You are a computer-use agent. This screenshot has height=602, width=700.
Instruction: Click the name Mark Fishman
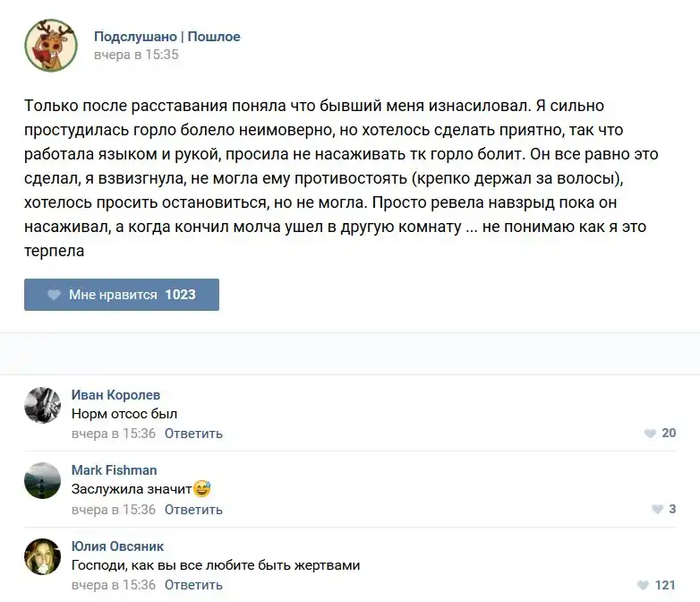click(114, 470)
